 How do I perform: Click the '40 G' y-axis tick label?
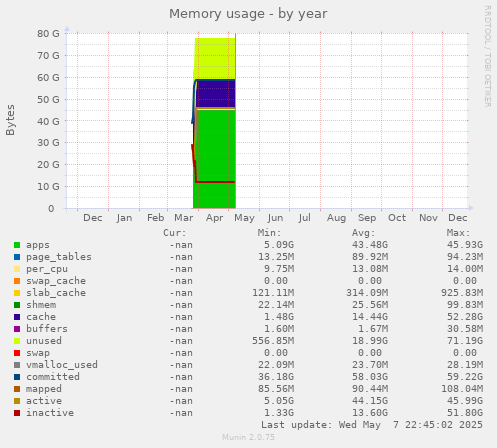point(48,121)
